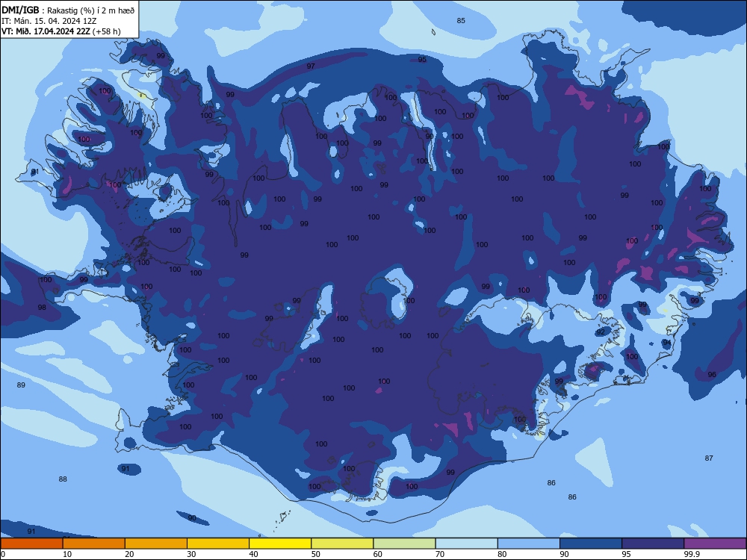Select the 'IT: Mán. 15. 04. 2024 12Z' line
This screenshot has height=560, width=747.
pos(49,21)
